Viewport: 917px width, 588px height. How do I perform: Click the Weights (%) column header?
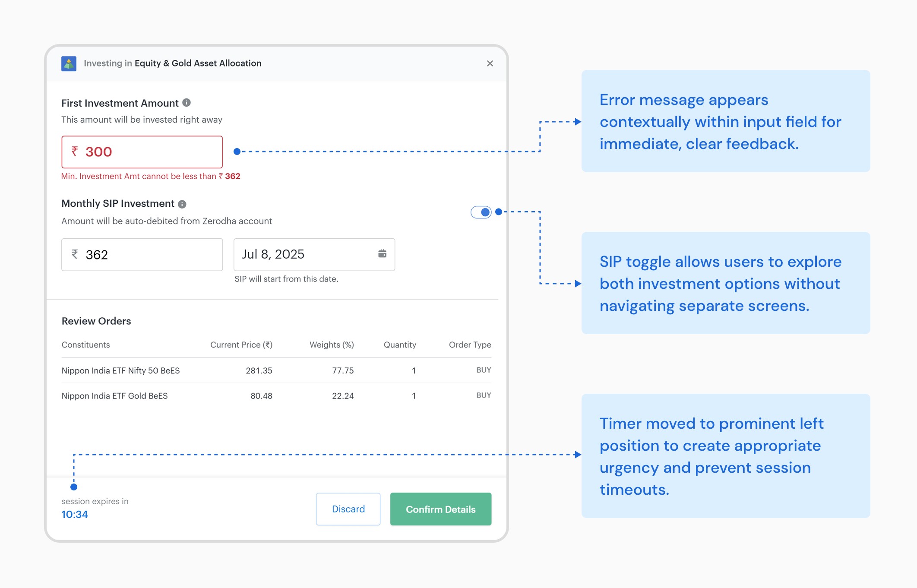tap(332, 345)
